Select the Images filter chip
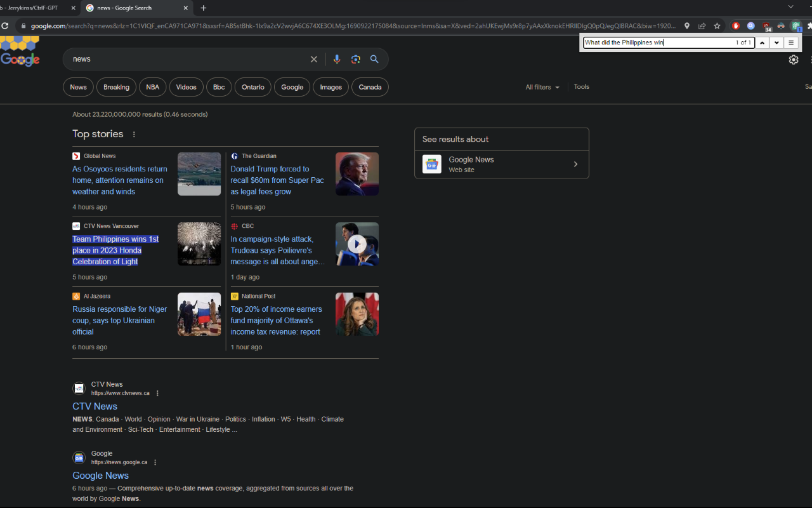Image resolution: width=812 pixels, height=508 pixels. [x=331, y=87]
